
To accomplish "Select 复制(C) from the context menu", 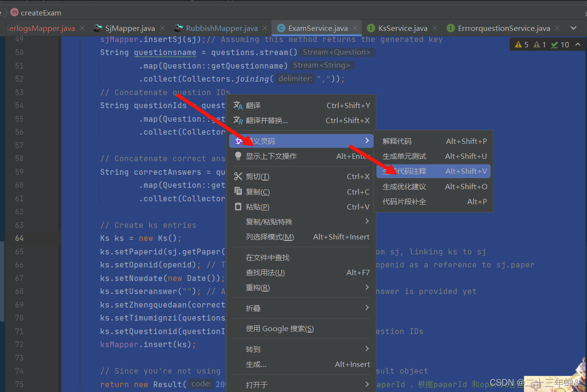I will tap(301, 192).
